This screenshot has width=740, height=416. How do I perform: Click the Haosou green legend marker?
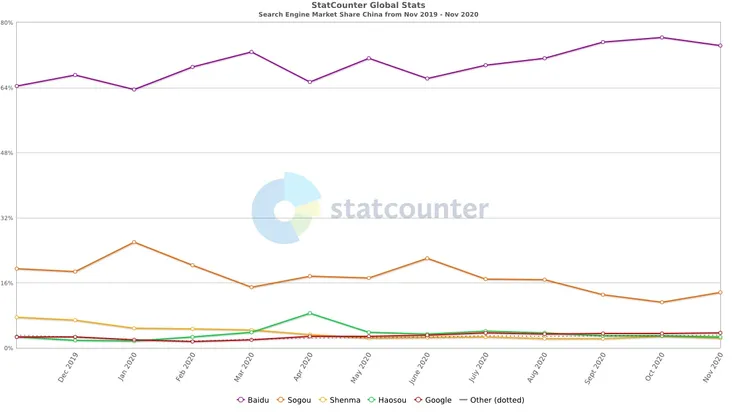372,400
